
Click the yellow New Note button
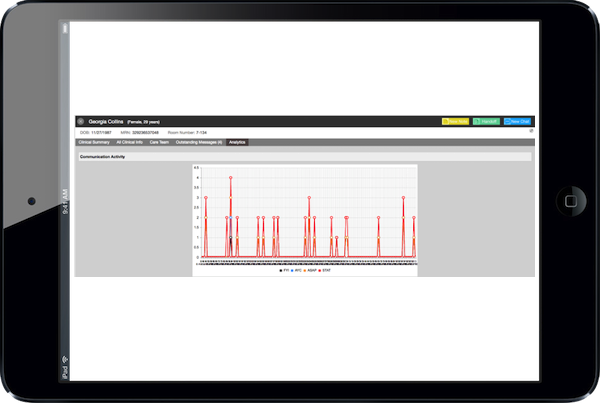(x=455, y=121)
